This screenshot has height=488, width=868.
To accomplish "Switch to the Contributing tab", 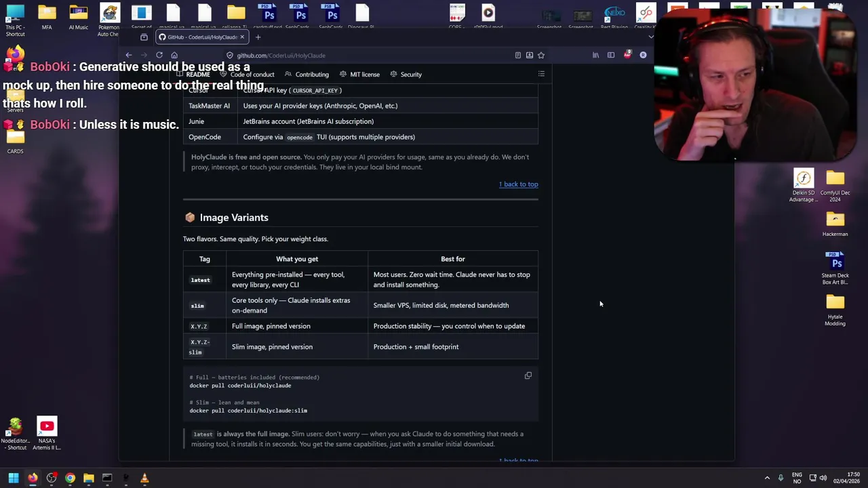I will tap(307, 75).
